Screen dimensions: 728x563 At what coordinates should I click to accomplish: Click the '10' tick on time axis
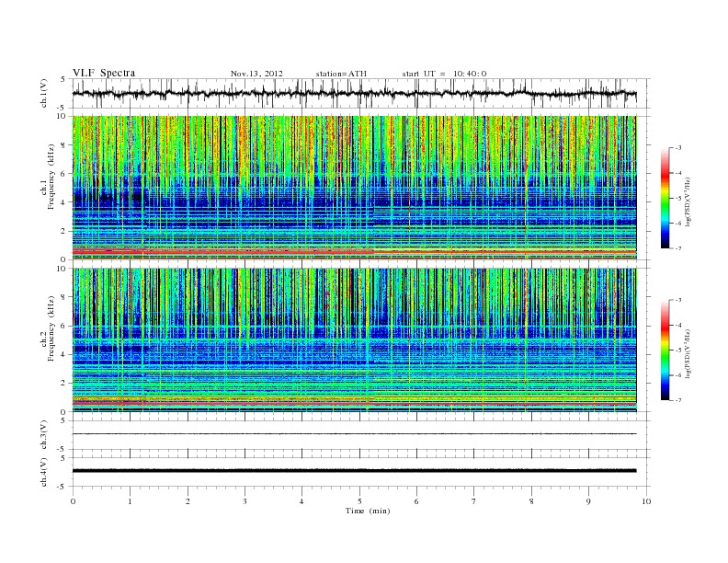(x=646, y=501)
